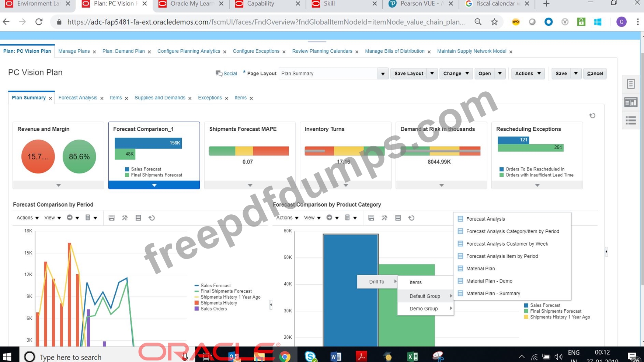
Task: Click the Save Layout button
Action: pos(409,73)
